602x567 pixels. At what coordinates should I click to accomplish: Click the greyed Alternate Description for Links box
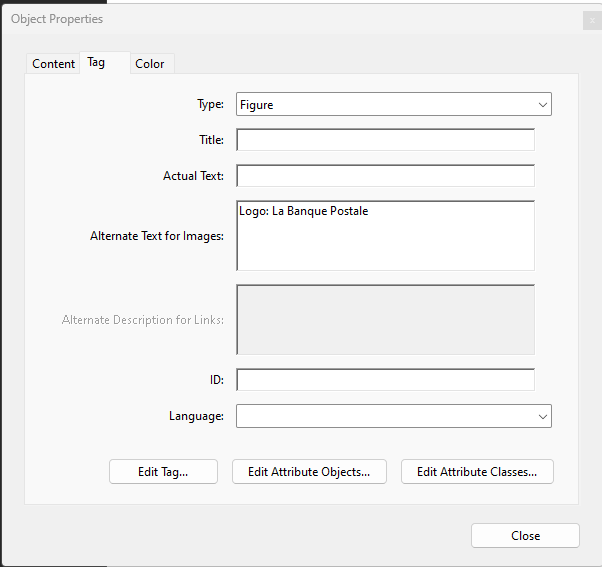pos(385,320)
